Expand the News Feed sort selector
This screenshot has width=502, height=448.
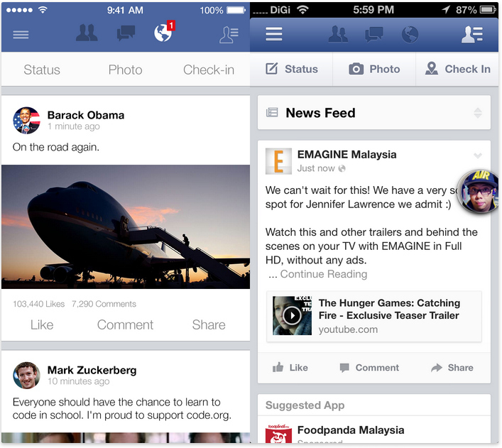coord(478,113)
